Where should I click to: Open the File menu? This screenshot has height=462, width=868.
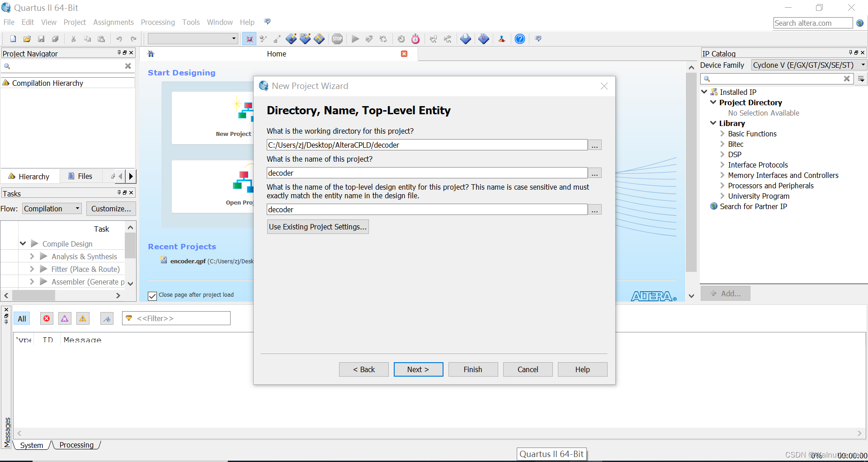9,22
